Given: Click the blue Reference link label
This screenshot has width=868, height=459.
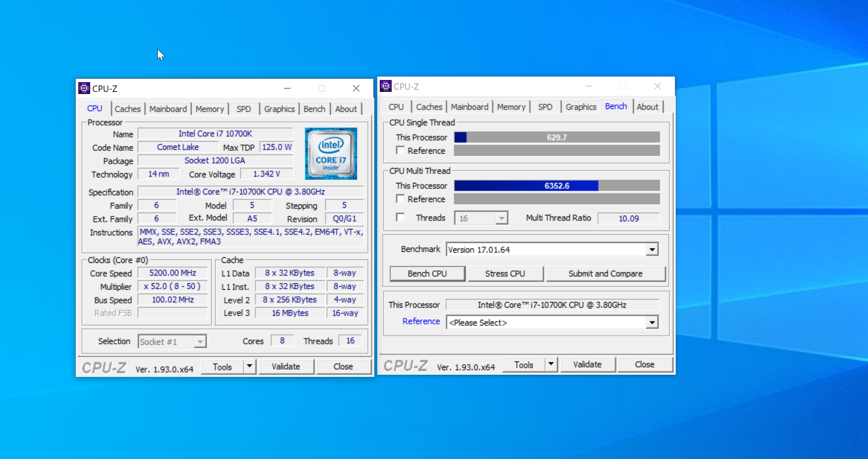Looking at the screenshot, I should point(421,321).
